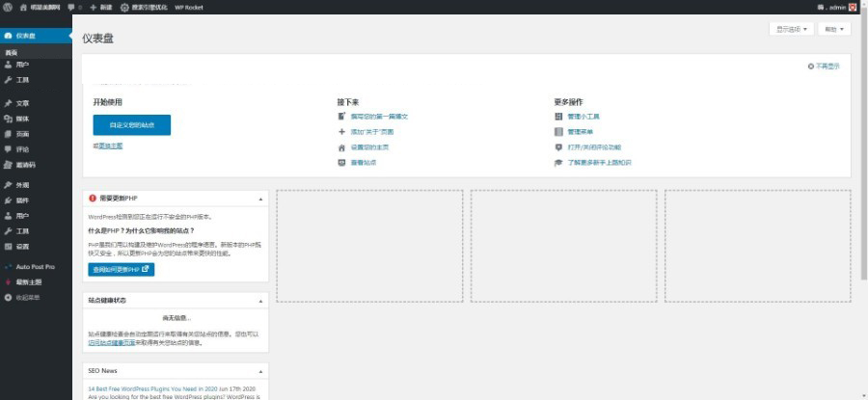The width and height of the screenshot is (868, 400).
Task: Open 搜索引擎优化 SEO gear in admin bar
Action: coord(143,7)
